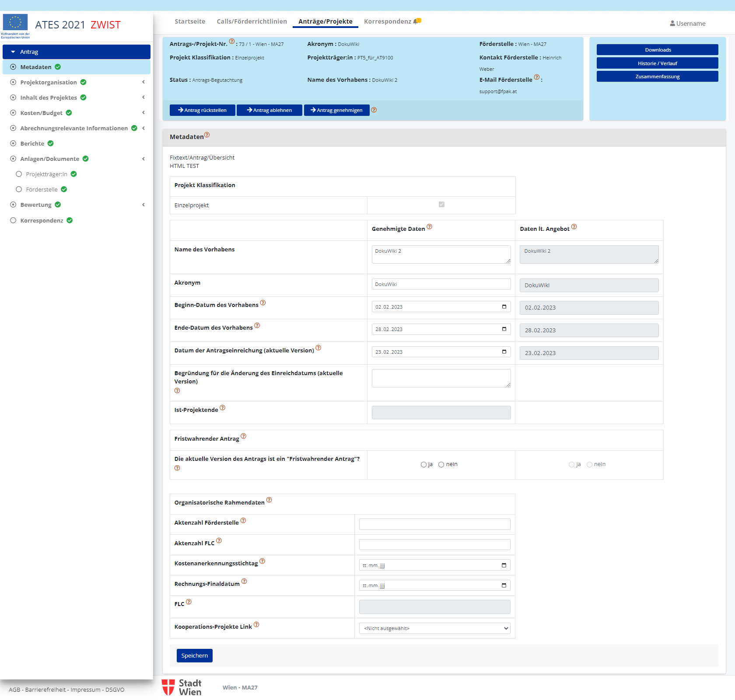Click help icon beside Daten lt. Angebot

[574, 226]
